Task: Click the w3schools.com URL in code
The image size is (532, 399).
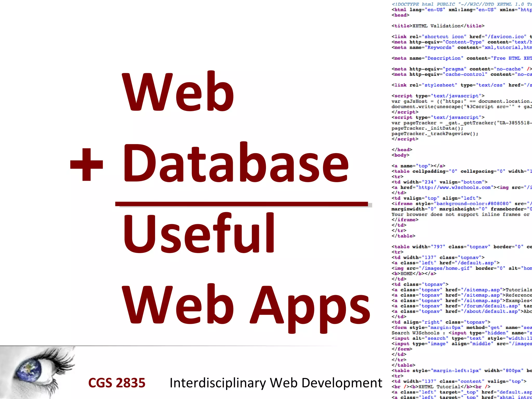Action: 454,188
